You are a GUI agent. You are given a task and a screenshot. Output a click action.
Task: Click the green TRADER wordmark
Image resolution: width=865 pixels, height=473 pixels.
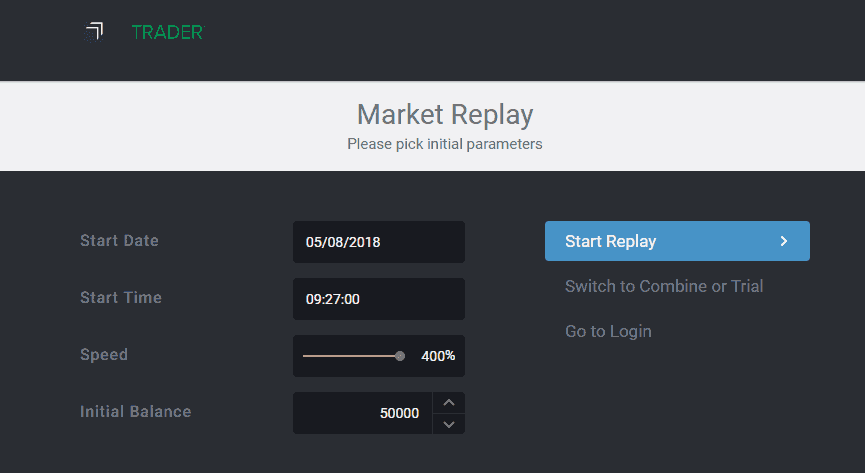[168, 33]
